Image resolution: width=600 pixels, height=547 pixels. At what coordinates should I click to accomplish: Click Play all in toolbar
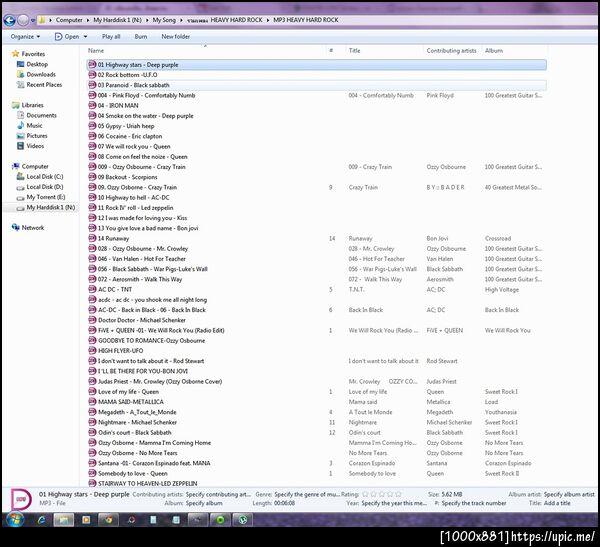pos(111,37)
